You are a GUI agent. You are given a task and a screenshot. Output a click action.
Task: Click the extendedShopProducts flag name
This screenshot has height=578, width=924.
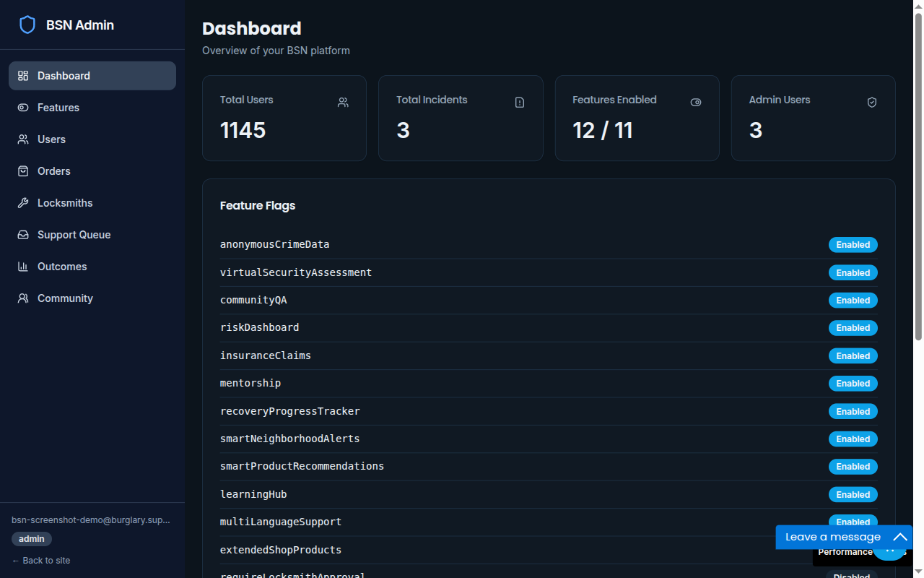[281, 550]
